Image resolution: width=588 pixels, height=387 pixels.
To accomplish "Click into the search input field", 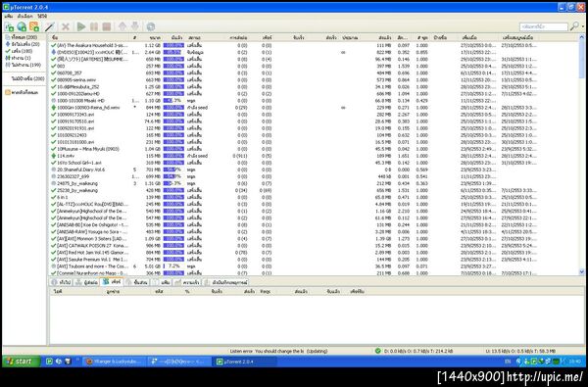I will 544,26.
